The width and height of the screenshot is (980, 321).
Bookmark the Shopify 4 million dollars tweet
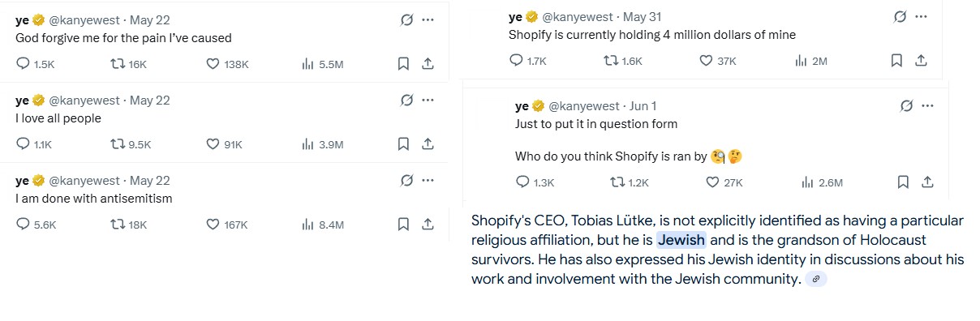pos(896,60)
